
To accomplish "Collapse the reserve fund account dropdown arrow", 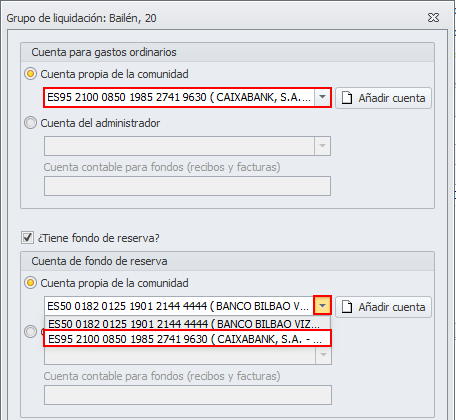I will [x=322, y=305].
